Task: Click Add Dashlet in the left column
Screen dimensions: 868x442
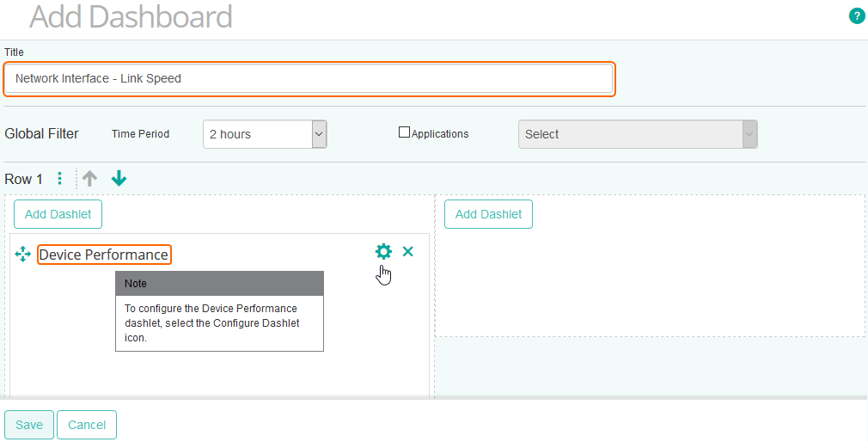Action: (58, 214)
